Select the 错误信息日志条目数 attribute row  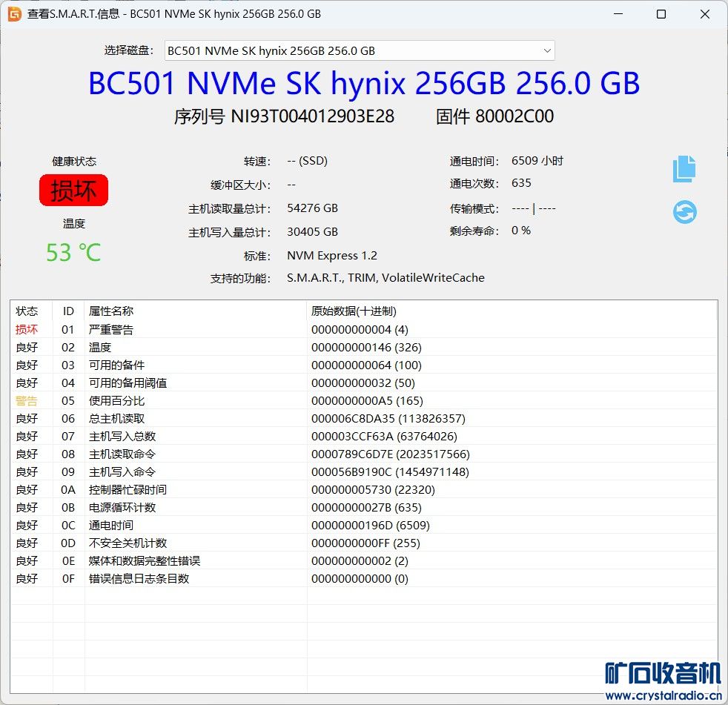(363, 579)
